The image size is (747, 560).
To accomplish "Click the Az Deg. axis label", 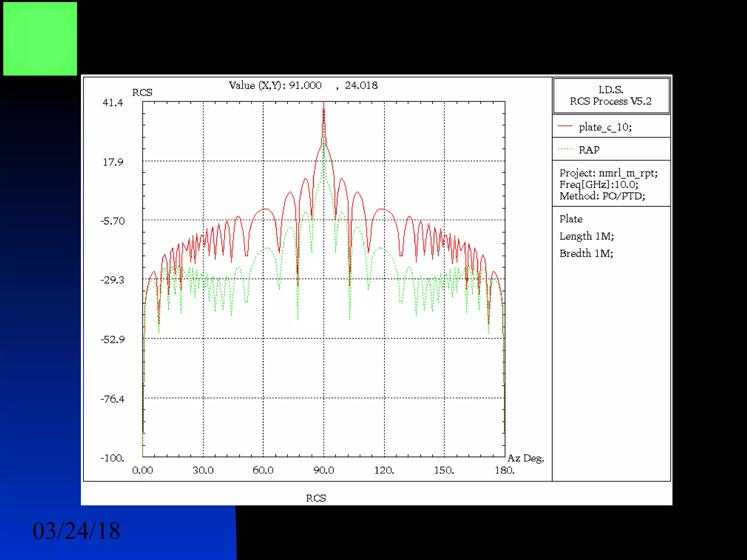I will click(525, 458).
